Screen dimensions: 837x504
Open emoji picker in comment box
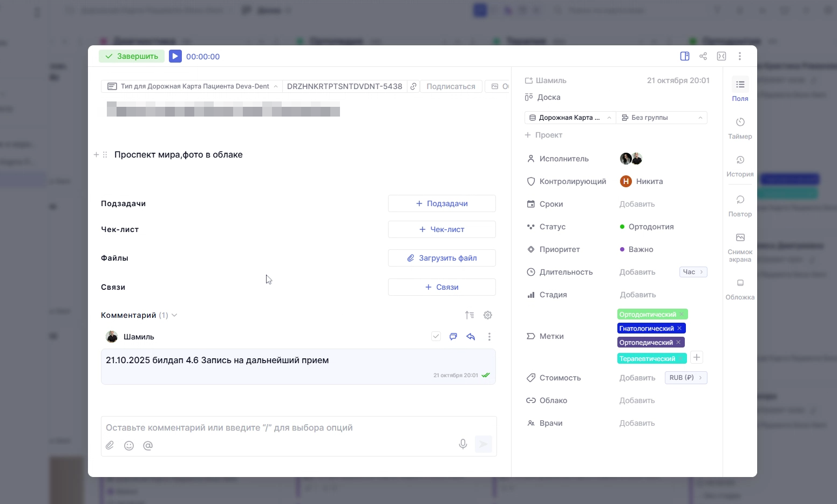129,446
